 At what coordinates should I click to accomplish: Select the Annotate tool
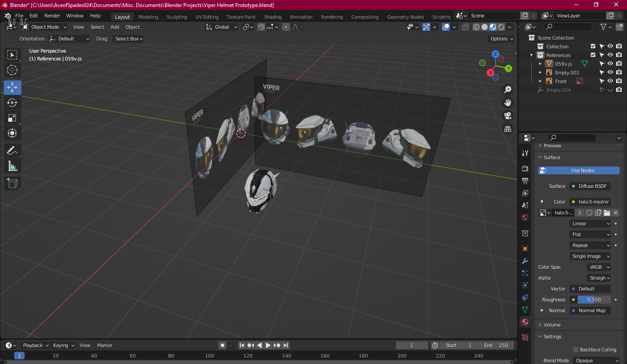12,150
